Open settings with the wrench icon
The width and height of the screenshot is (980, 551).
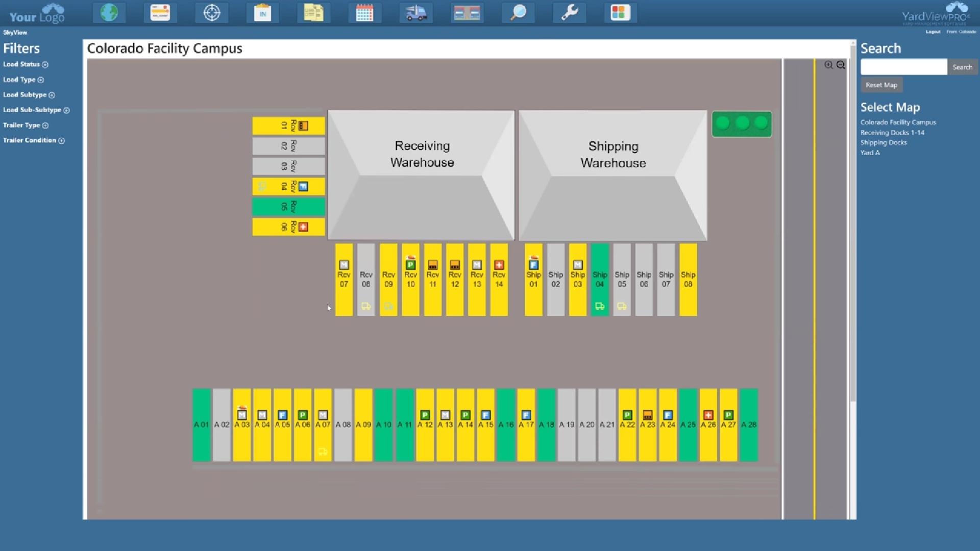click(x=569, y=13)
